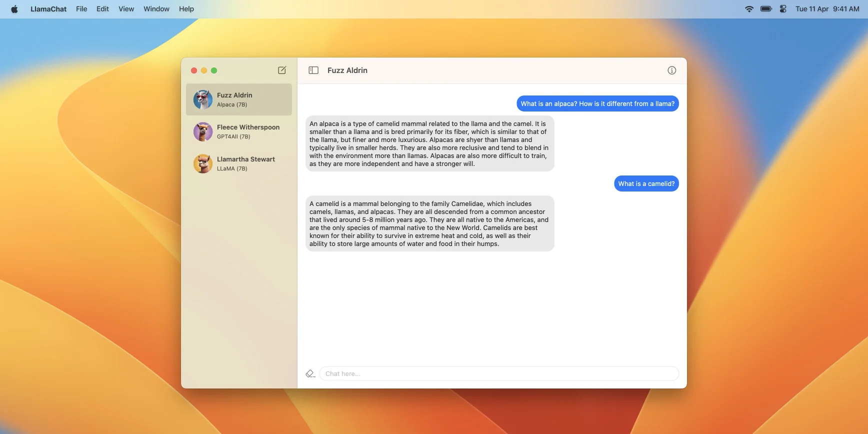Open the Fleece Witherspoon conversation
The width and height of the screenshot is (868, 434).
click(248, 131)
